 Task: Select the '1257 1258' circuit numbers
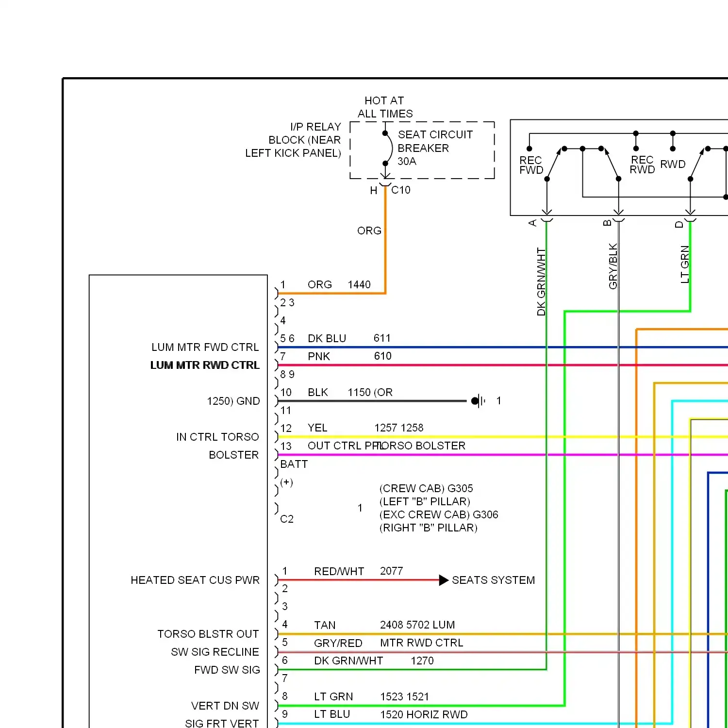[x=399, y=428]
